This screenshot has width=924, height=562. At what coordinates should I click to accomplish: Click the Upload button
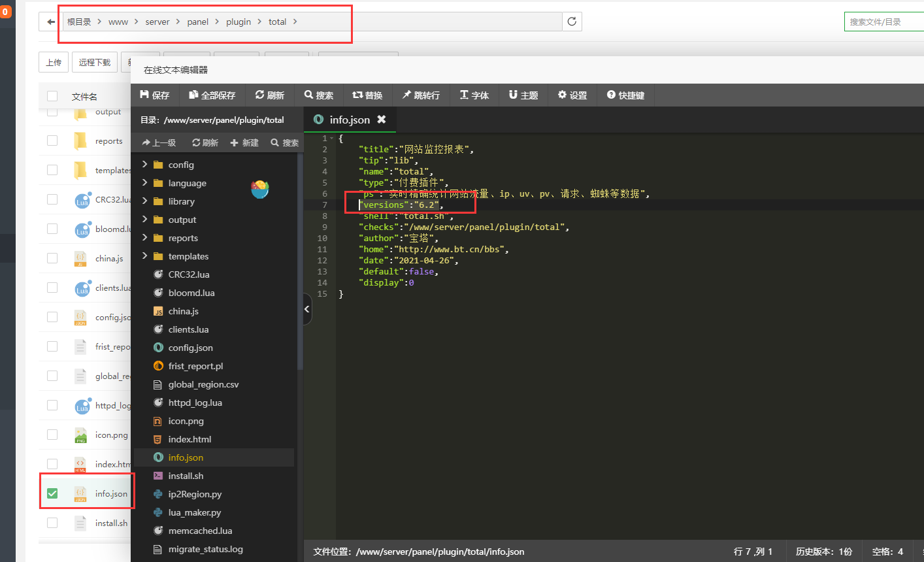point(54,62)
